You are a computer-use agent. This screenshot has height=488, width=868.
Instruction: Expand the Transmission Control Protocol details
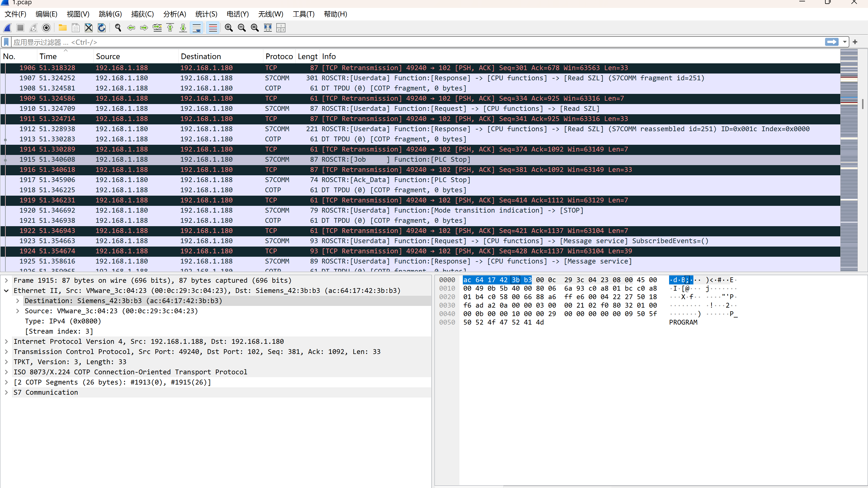(6, 352)
